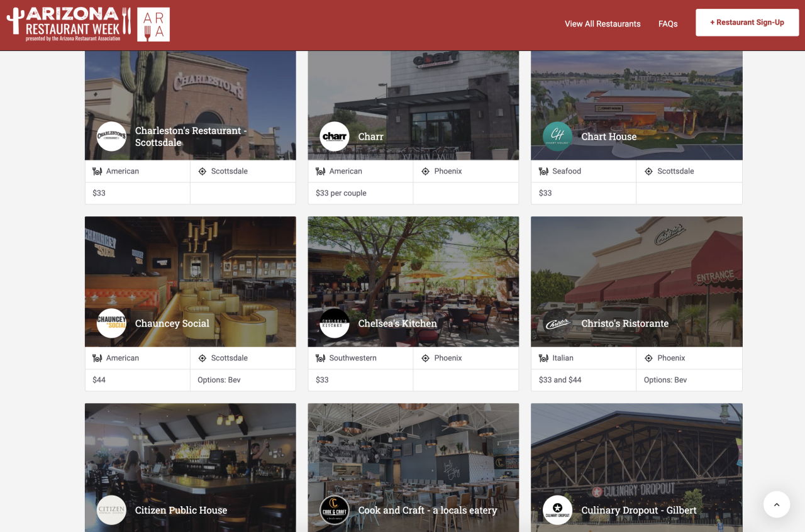Click the Chauncey Social logo icon

(x=111, y=323)
